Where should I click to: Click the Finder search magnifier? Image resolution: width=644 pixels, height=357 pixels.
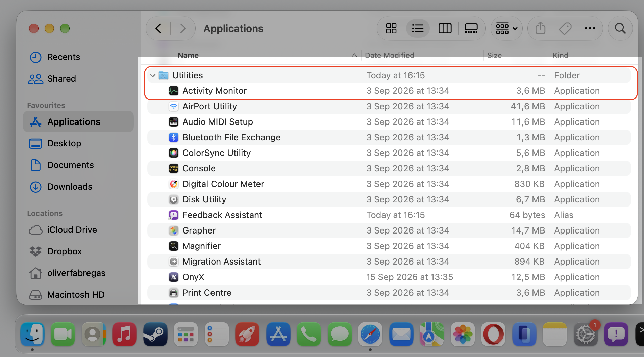(x=620, y=28)
